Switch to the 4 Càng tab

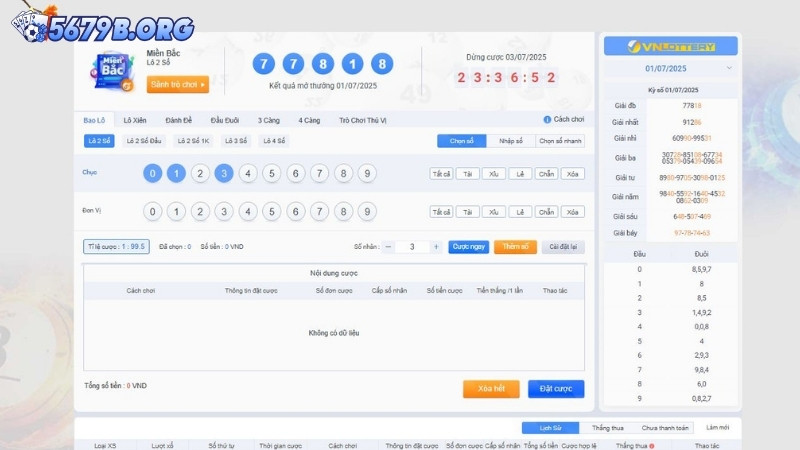click(309, 120)
